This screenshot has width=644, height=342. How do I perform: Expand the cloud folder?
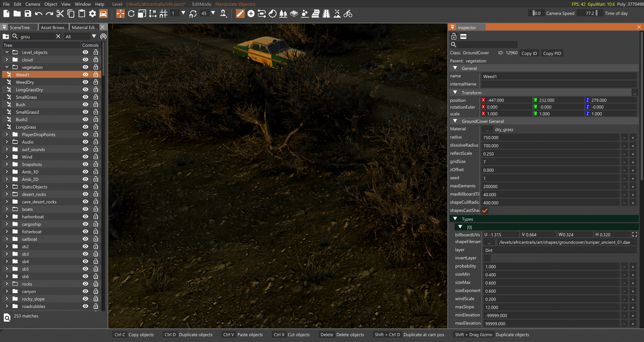point(7,60)
